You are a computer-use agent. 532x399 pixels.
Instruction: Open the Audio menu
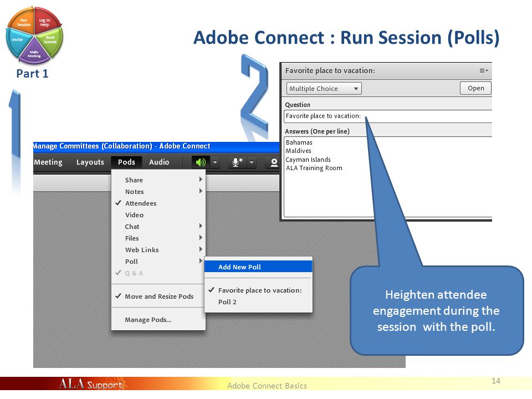159,162
